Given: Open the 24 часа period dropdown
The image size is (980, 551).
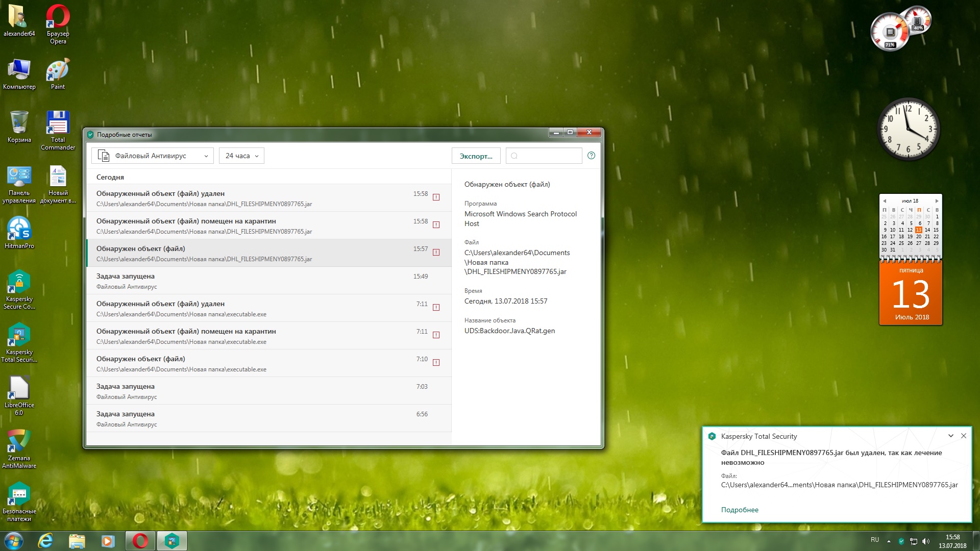Looking at the screenshot, I should (x=241, y=156).
